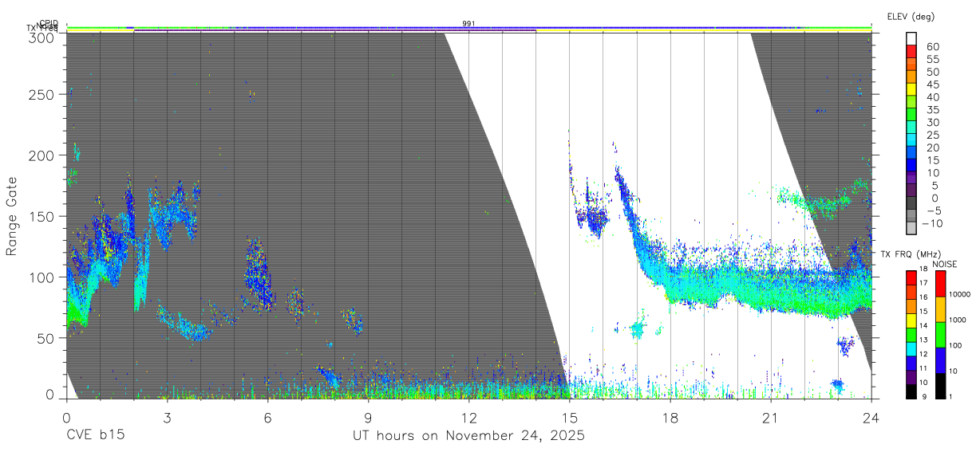Select the "20" value on the ELEV scale
This screenshot has height=452, width=980.
932,147
